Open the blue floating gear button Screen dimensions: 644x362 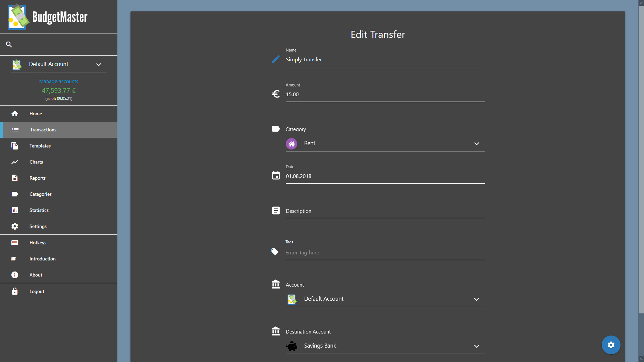611,345
